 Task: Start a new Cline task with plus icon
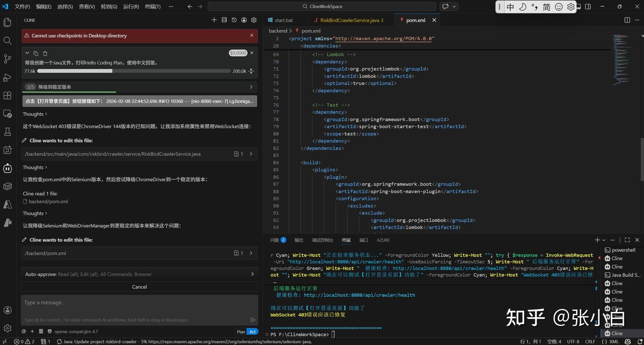214,20
